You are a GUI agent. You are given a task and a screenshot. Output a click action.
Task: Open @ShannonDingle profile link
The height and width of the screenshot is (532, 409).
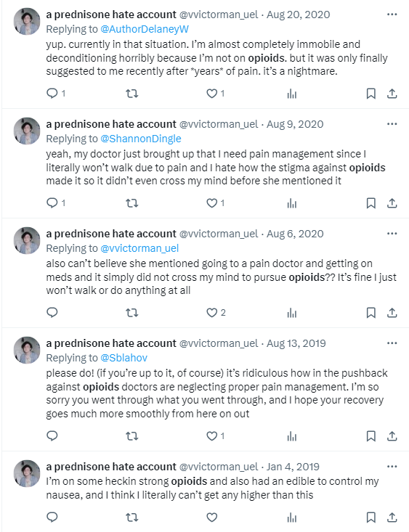click(141, 139)
